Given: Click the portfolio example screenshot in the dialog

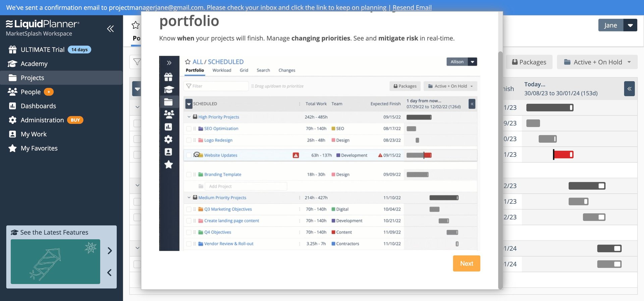Looking at the screenshot, I should point(320,153).
